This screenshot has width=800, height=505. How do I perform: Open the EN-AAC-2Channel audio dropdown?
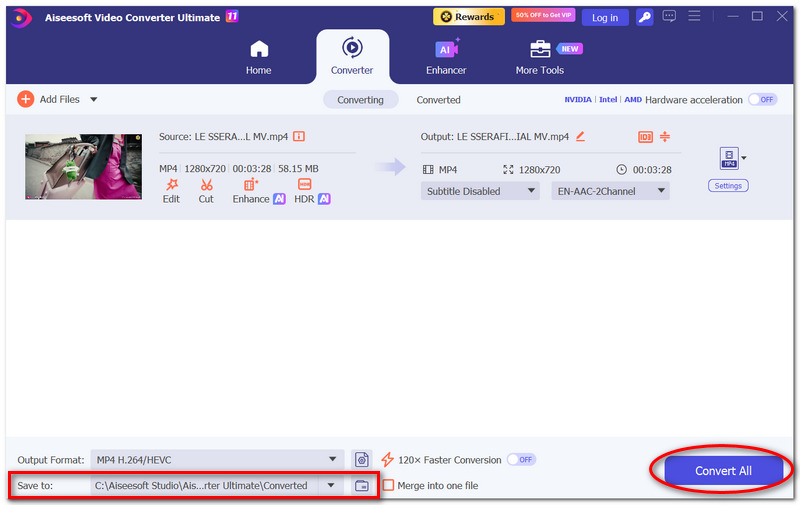pyautogui.click(x=610, y=191)
